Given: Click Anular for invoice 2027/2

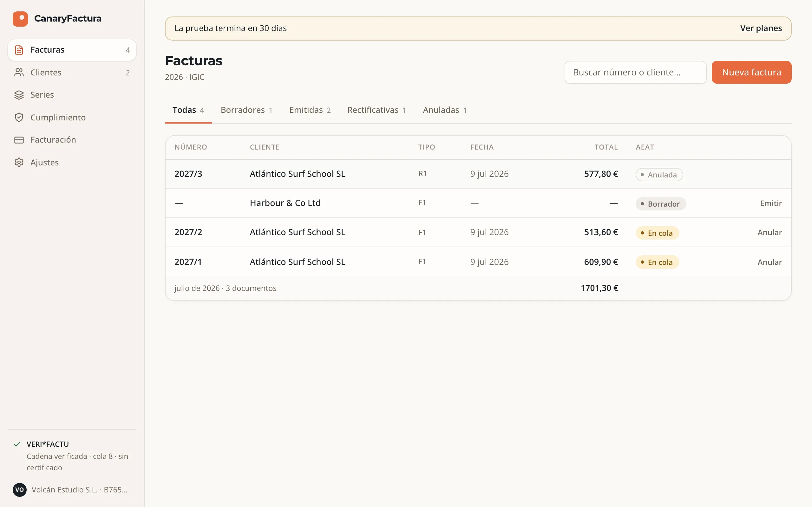Looking at the screenshot, I should [769, 232].
